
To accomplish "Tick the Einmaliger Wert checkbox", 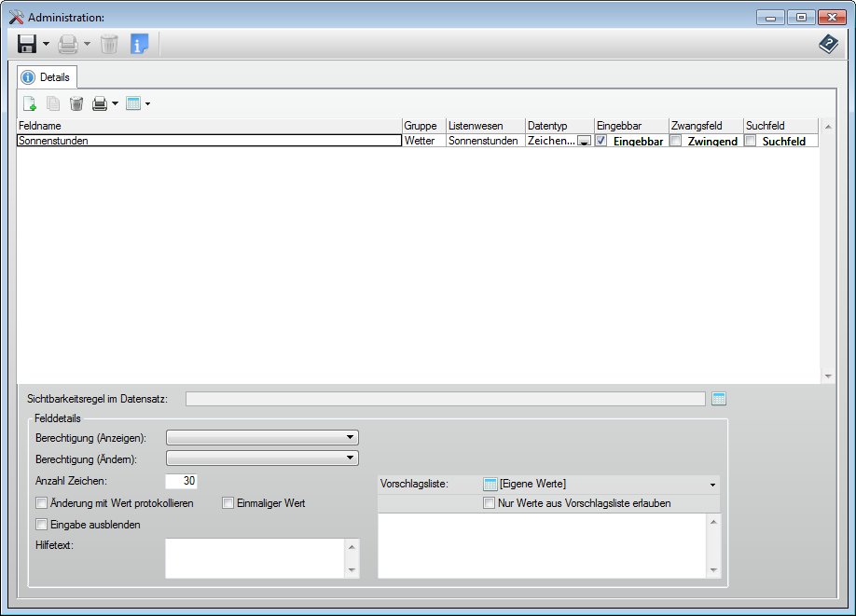I will click(x=228, y=503).
